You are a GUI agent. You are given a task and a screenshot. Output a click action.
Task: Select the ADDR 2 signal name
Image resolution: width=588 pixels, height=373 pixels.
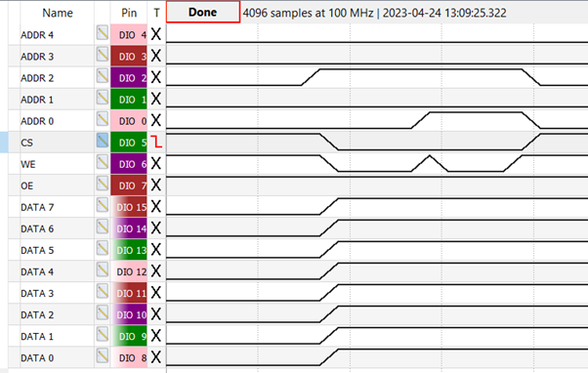point(37,78)
